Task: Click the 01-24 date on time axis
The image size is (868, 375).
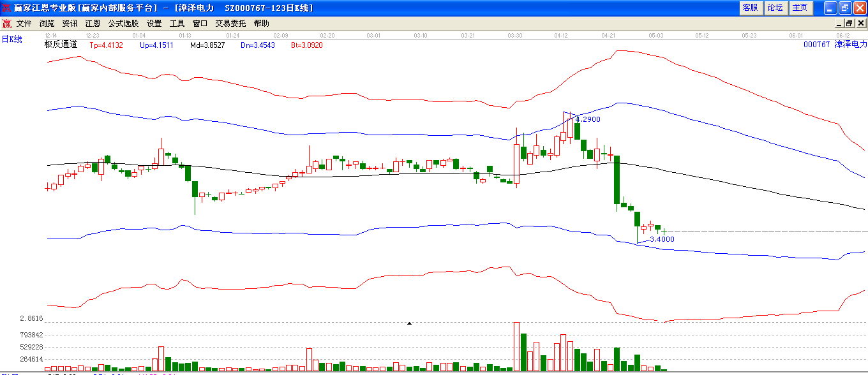Action: tap(232, 35)
